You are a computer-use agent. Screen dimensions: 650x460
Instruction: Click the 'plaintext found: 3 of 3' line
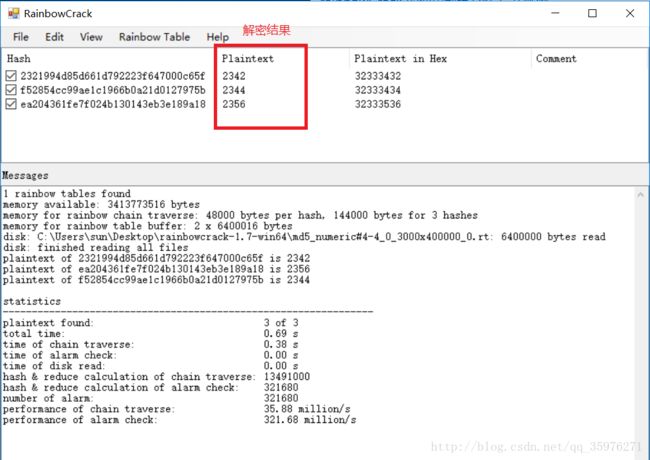tap(151, 323)
